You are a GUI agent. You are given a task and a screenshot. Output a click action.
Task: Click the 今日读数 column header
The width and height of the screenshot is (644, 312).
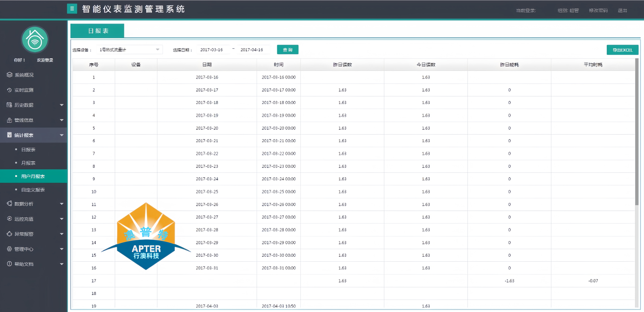point(426,65)
